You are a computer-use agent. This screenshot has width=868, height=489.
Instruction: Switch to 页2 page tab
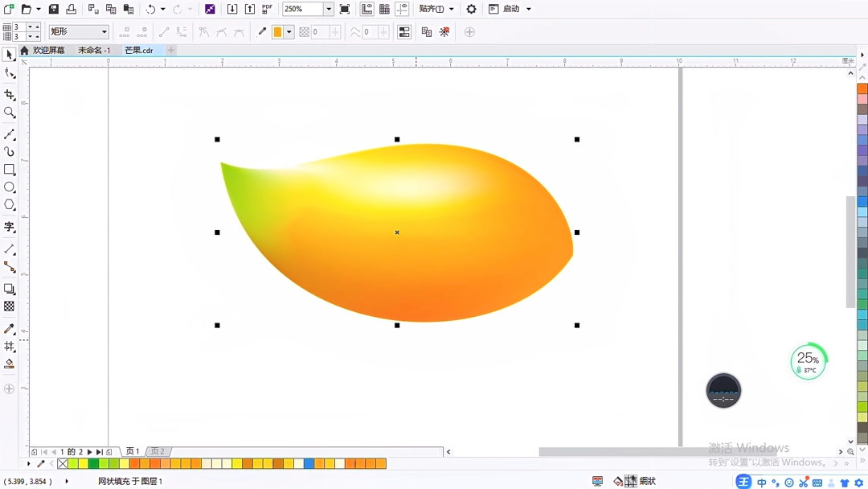point(158,451)
